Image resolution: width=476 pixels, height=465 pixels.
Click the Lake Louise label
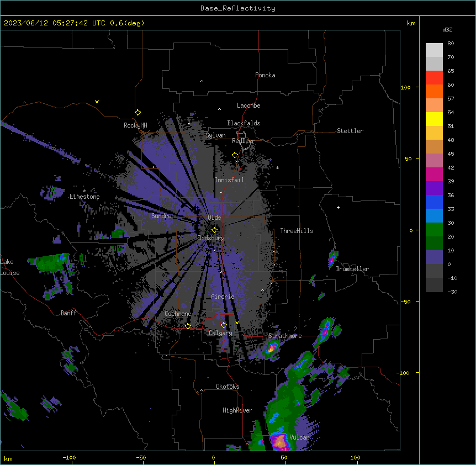pos(10,267)
